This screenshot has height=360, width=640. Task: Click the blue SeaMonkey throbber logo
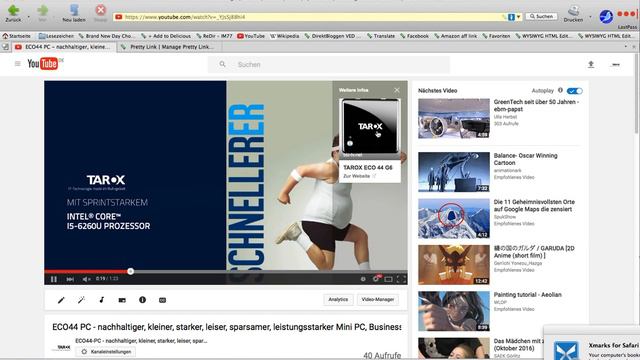coord(606,16)
